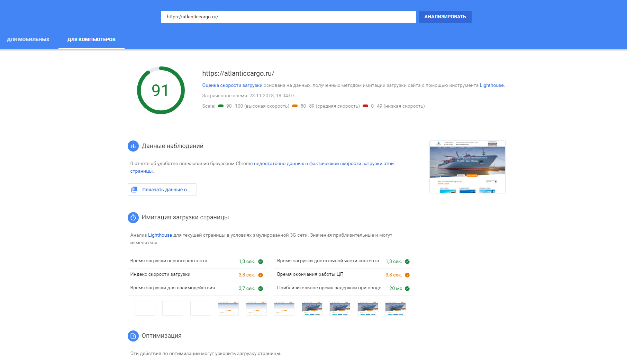Open the недостаточно данных о фактической скорости link

324,164
